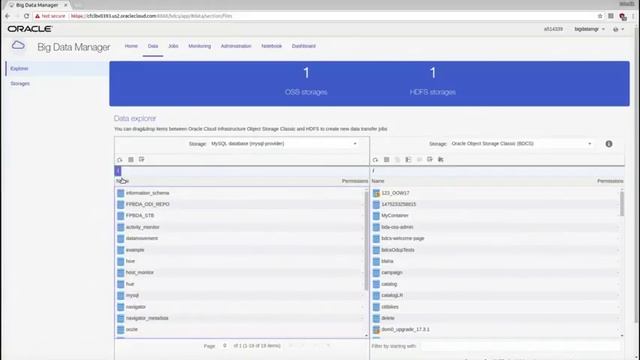Click the dom0_upgrade_17.3.1 container icon
The image size is (640, 360).
[x=376, y=329]
